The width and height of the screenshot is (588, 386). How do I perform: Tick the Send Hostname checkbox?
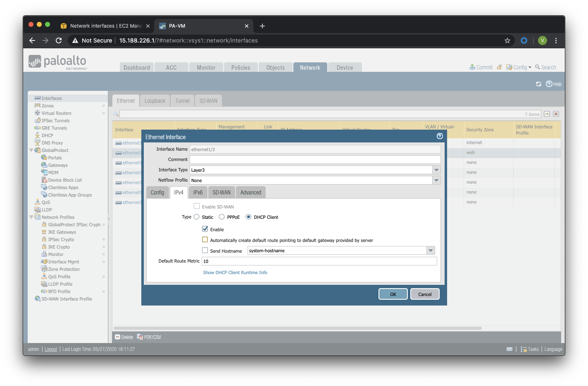point(205,250)
